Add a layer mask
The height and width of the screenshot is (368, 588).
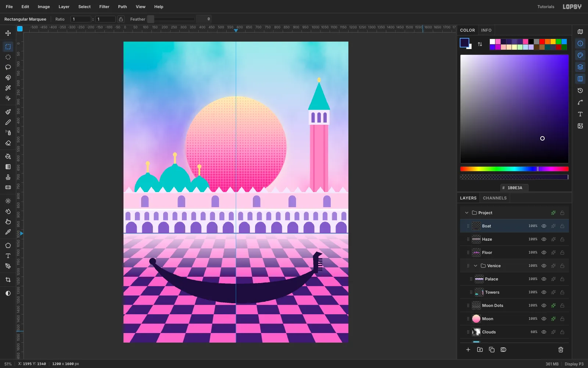click(x=503, y=350)
